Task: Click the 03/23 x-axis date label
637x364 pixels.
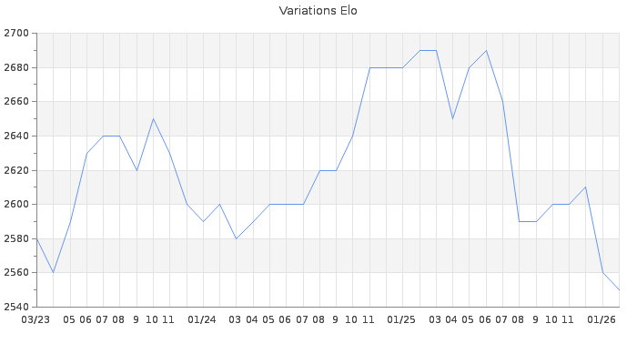Action: [x=35, y=319]
